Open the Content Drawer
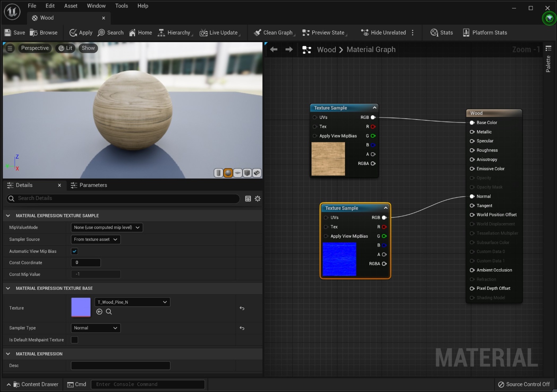Viewport: 557px width, 392px height. pyautogui.click(x=37, y=384)
